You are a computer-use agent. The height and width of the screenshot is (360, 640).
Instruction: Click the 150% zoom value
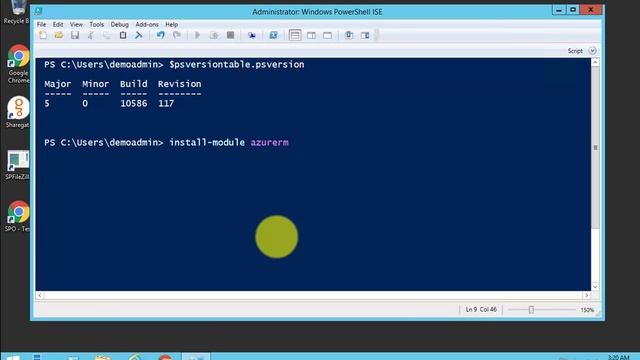[x=587, y=310]
